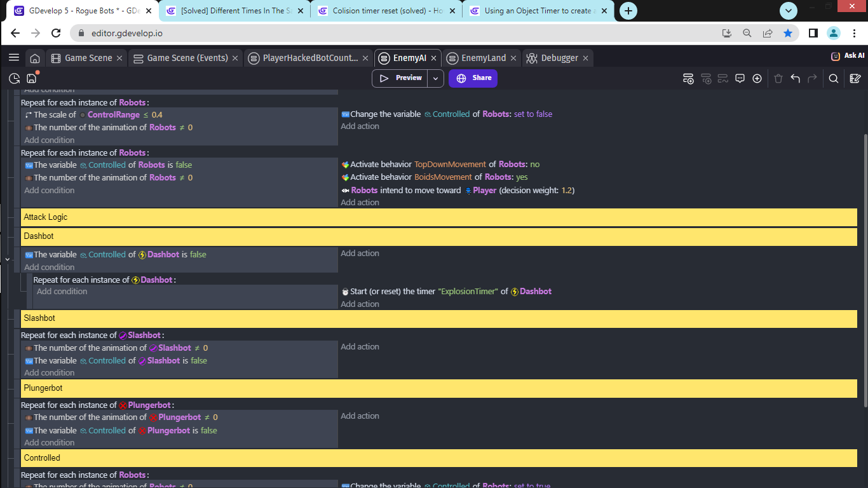Open the Preview options dropdown arrow
The width and height of the screenshot is (868, 488).
[x=435, y=78]
